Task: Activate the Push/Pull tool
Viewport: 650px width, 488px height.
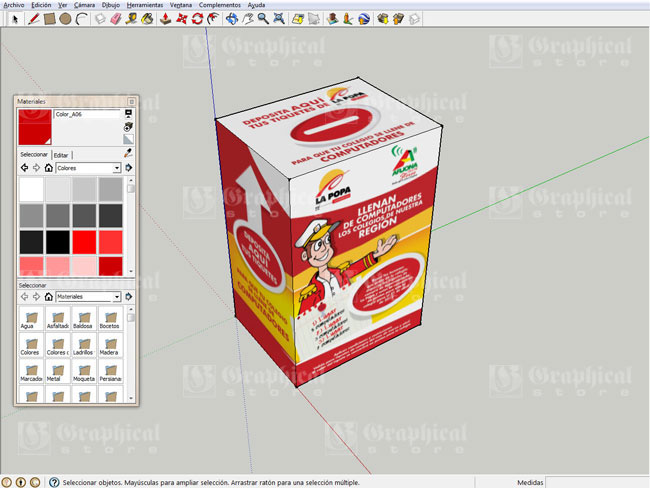Action: pos(166,19)
